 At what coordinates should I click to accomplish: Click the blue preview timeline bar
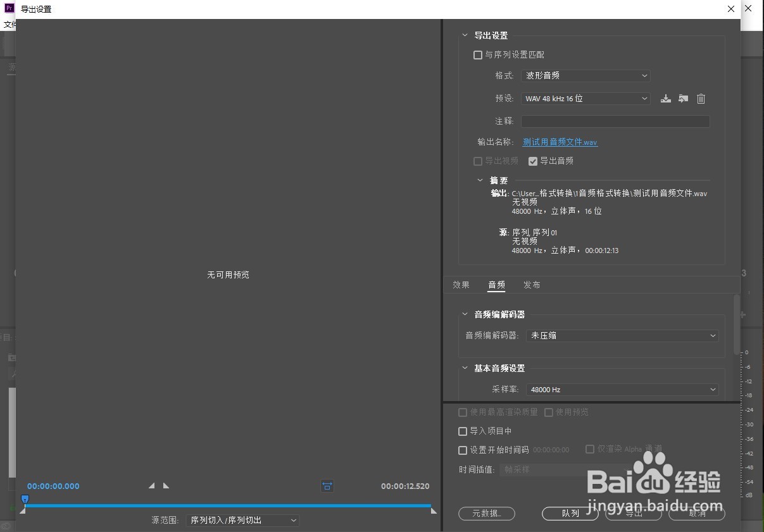(228, 506)
